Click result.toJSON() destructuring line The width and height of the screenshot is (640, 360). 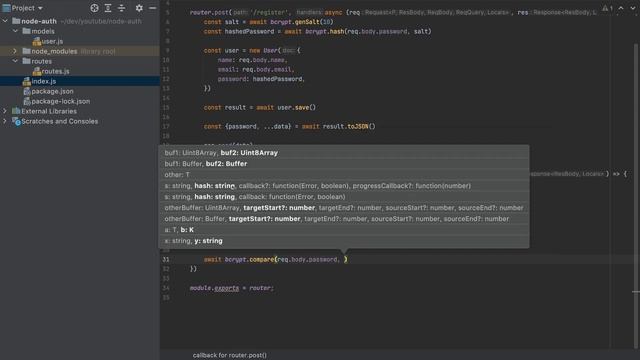[x=289, y=127]
